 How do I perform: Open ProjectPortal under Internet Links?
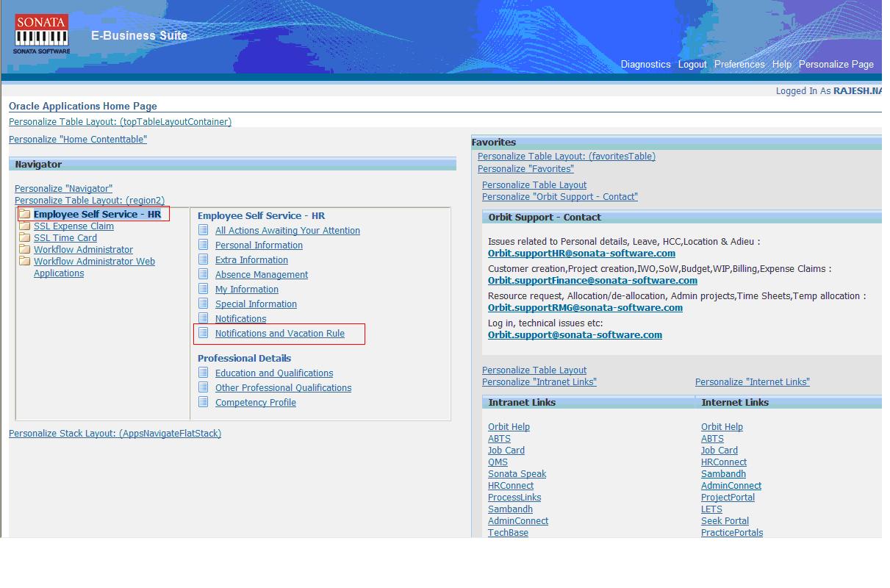[728, 498]
